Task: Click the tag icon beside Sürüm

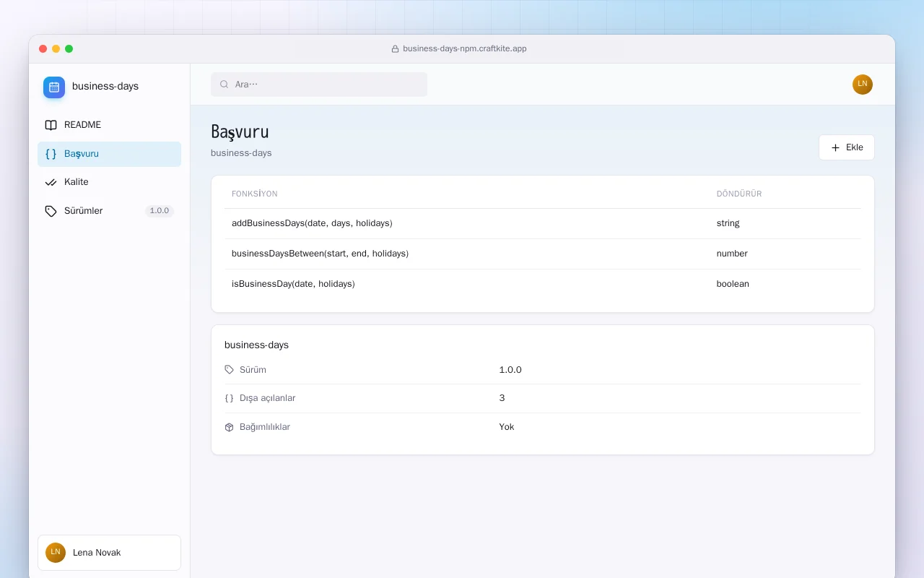Action: 230,370
